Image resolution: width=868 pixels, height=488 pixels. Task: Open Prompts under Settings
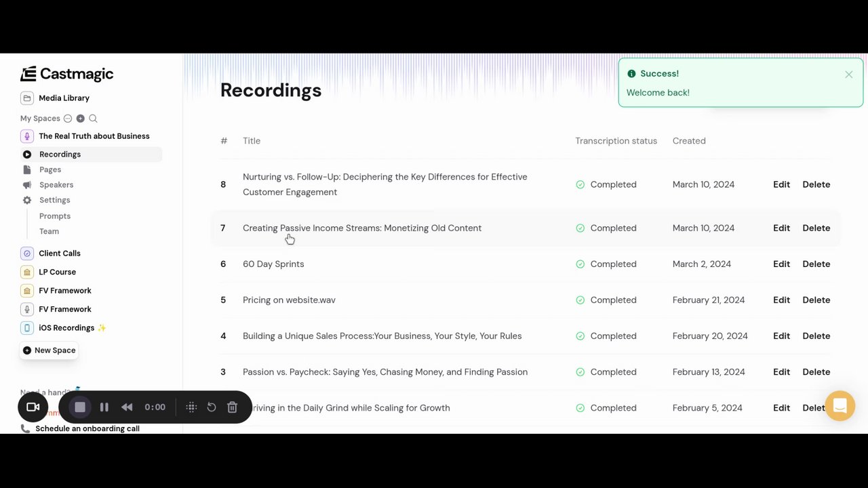pos(55,216)
